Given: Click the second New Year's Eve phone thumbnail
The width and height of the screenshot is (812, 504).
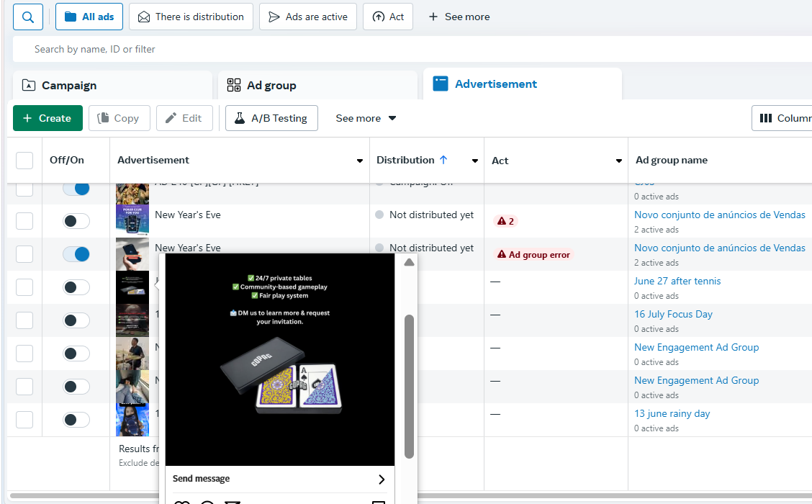Looking at the screenshot, I should pos(132,254).
